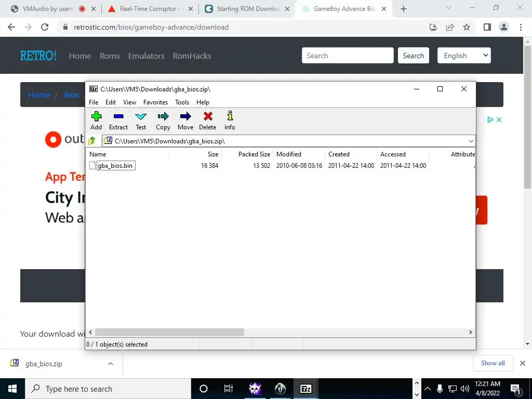The height and width of the screenshot is (399, 532).
Task: Expand the 7-Zip address path dropdown
Action: click(471, 141)
